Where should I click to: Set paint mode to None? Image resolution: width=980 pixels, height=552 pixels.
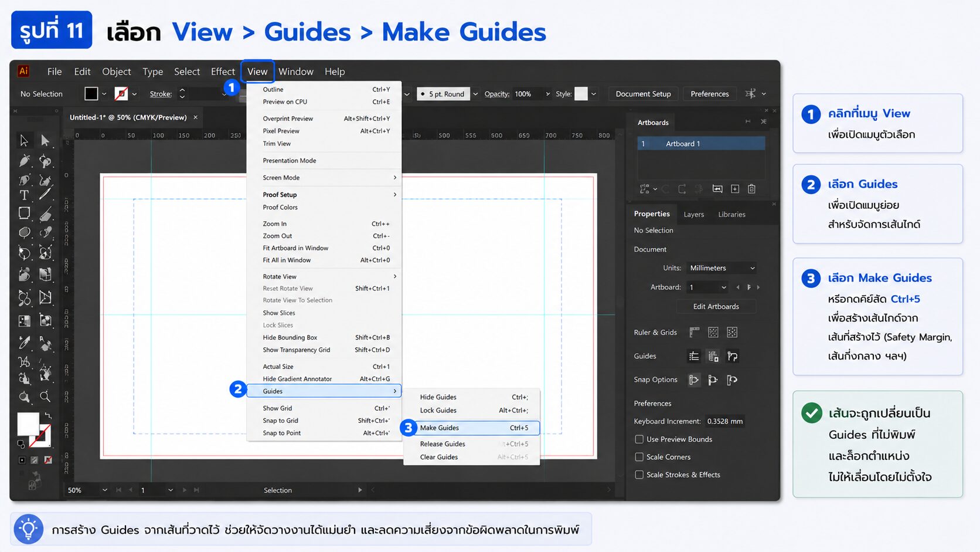point(47,460)
